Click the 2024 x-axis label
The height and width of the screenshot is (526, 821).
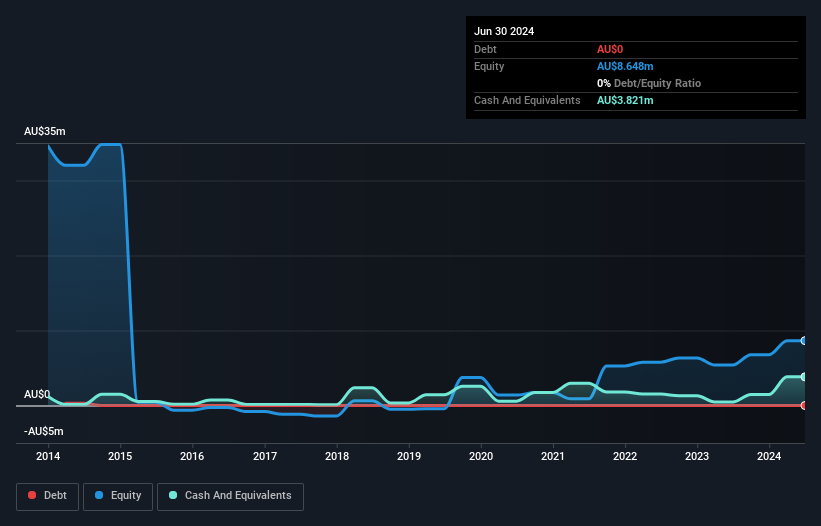[x=769, y=456]
